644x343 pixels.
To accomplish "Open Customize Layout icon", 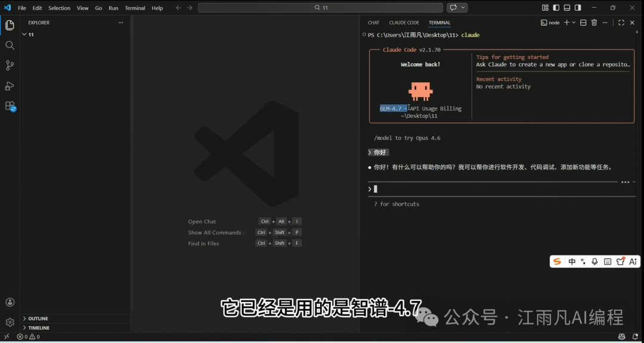I will (x=545, y=7).
